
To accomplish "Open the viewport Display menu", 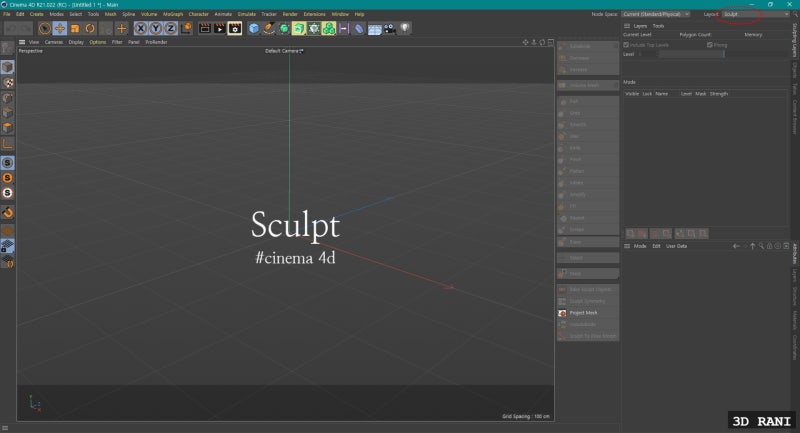I will pos(76,42).
